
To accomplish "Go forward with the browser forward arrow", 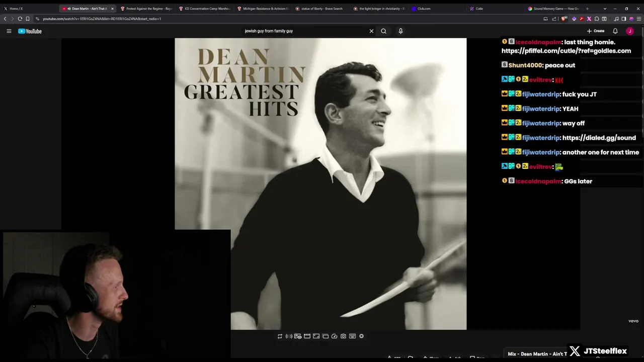I will point(12,19).
